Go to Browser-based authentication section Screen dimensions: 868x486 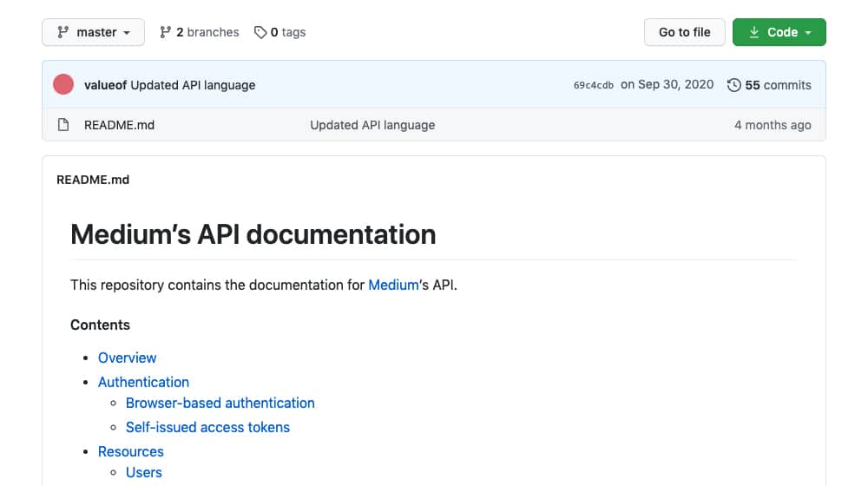click(x=220, y=403)
